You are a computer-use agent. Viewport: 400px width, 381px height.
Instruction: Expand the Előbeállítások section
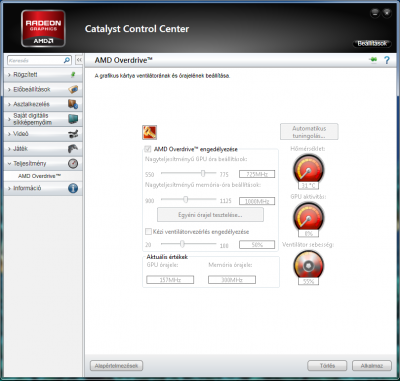tap(44, 89)
